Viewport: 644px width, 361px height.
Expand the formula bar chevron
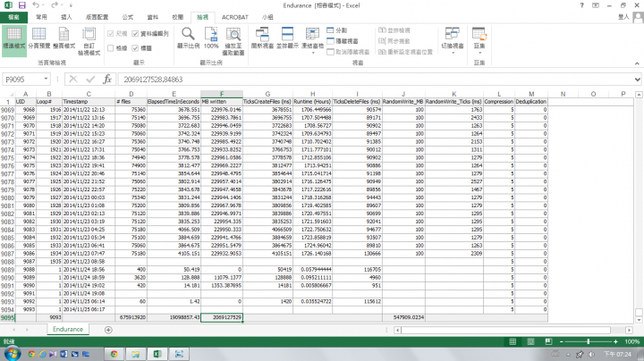pos(637,80)
